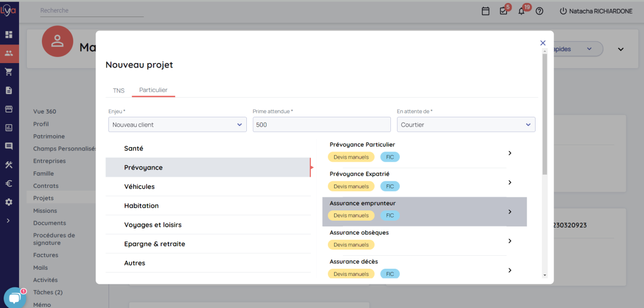644x308 pixels.
Task: Open the dashboard grid sidebar icon
Action: pos(9,35)
